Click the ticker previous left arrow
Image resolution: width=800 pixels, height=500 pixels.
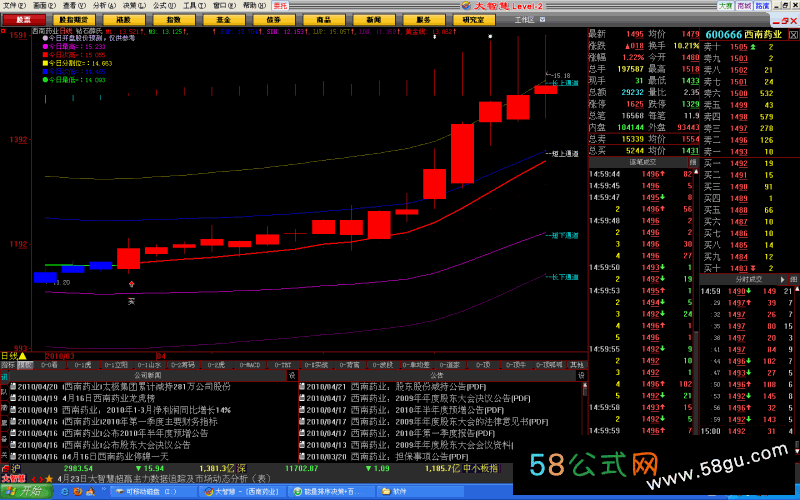click(x=34, y=479)
